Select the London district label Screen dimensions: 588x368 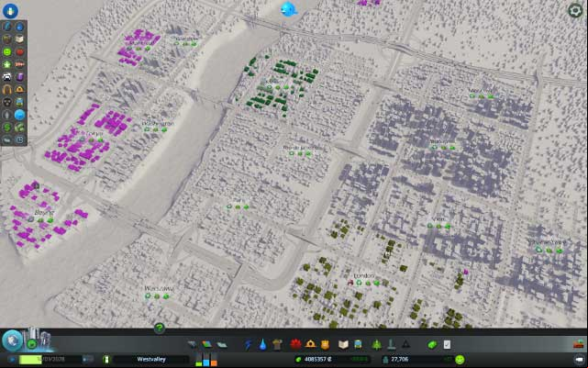pos(364,276)
